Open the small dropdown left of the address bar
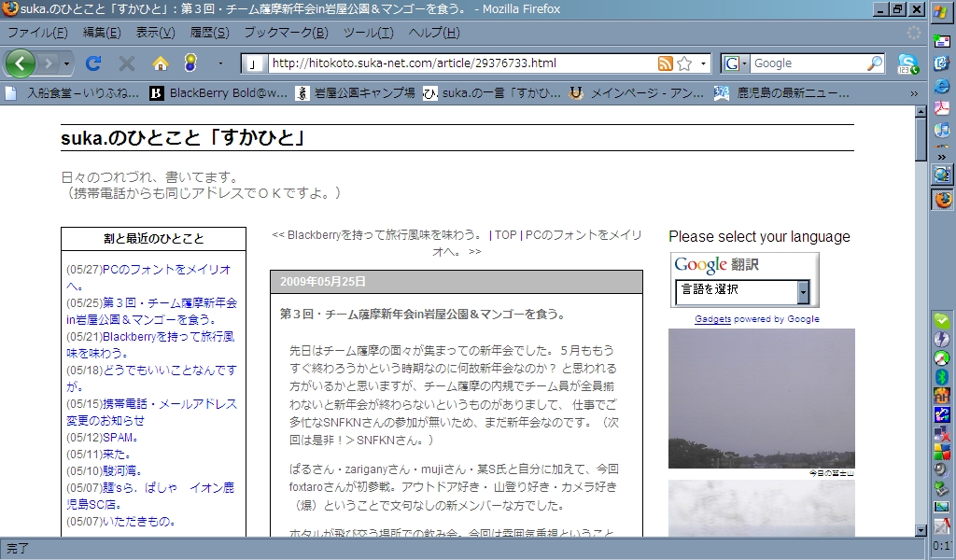The height and width of the screenshot is (560, 956). click(x=220, y=63)
